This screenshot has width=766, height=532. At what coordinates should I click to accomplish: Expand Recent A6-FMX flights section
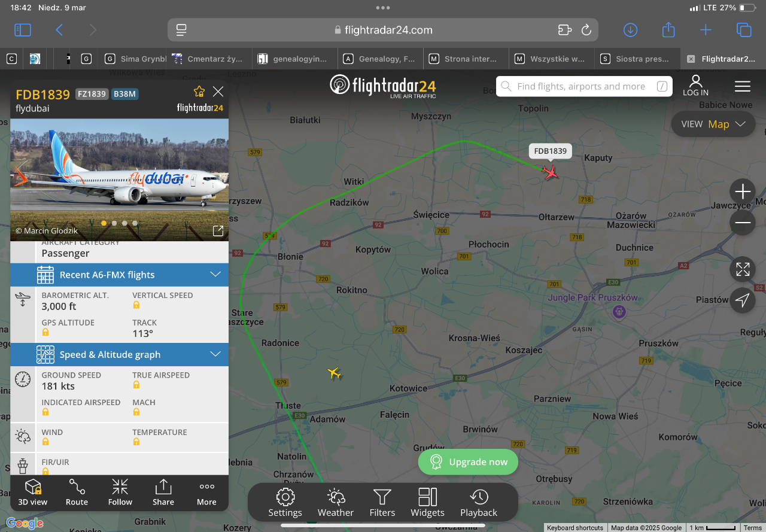(x=120, y=275)
